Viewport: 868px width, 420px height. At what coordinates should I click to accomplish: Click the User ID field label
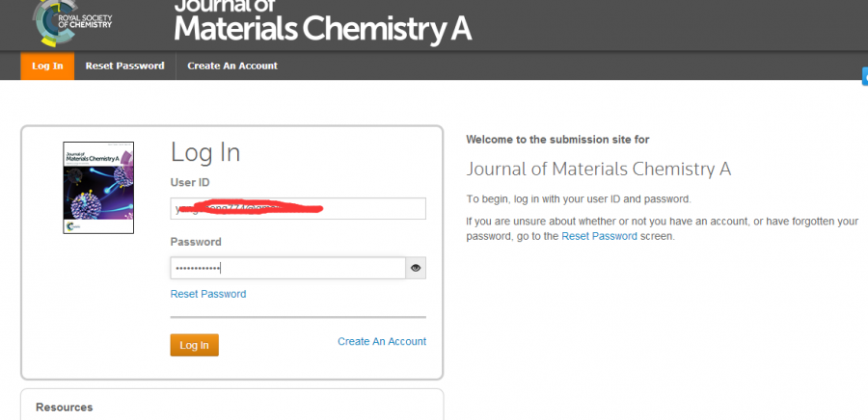[191, 182]
